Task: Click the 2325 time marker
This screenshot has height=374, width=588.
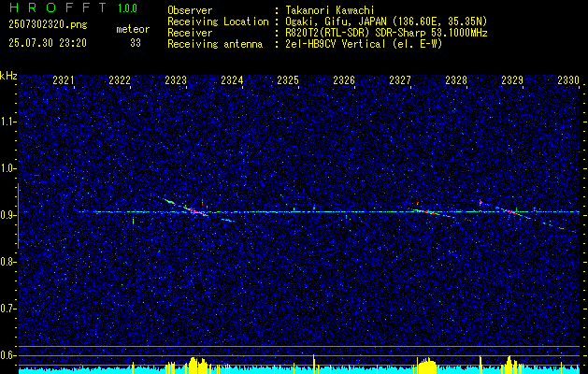Action: pos(288,80)
